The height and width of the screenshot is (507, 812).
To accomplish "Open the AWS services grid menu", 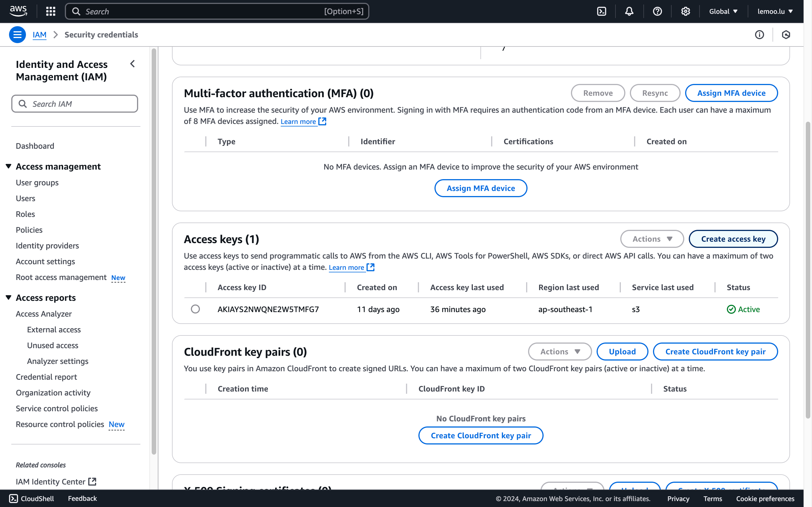I will (51, 11).
